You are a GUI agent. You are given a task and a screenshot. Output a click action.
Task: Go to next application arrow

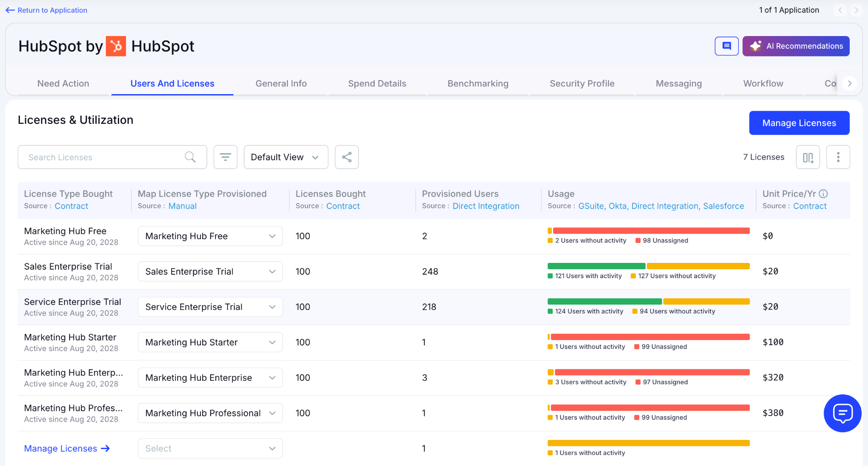(856, 10)
